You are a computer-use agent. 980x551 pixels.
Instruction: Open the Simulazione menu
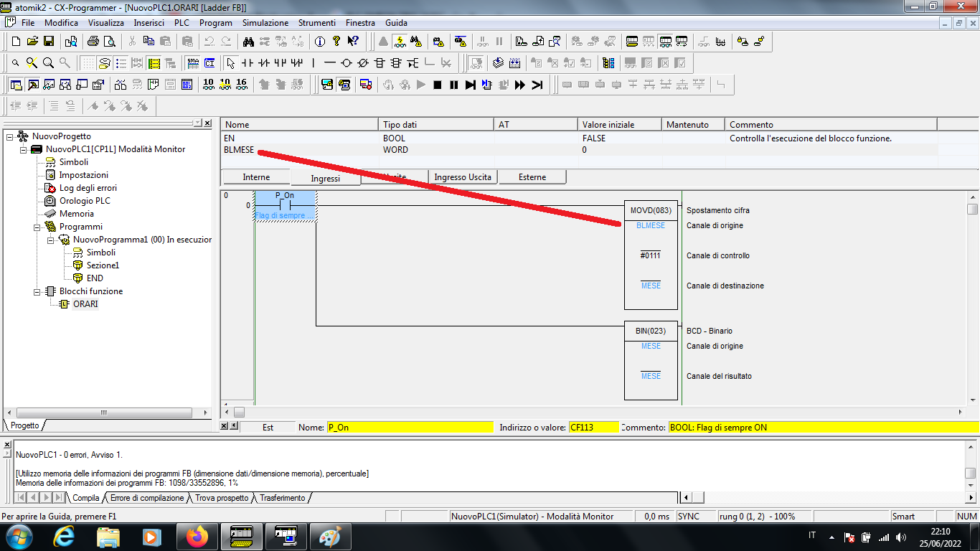pos(265,23)
